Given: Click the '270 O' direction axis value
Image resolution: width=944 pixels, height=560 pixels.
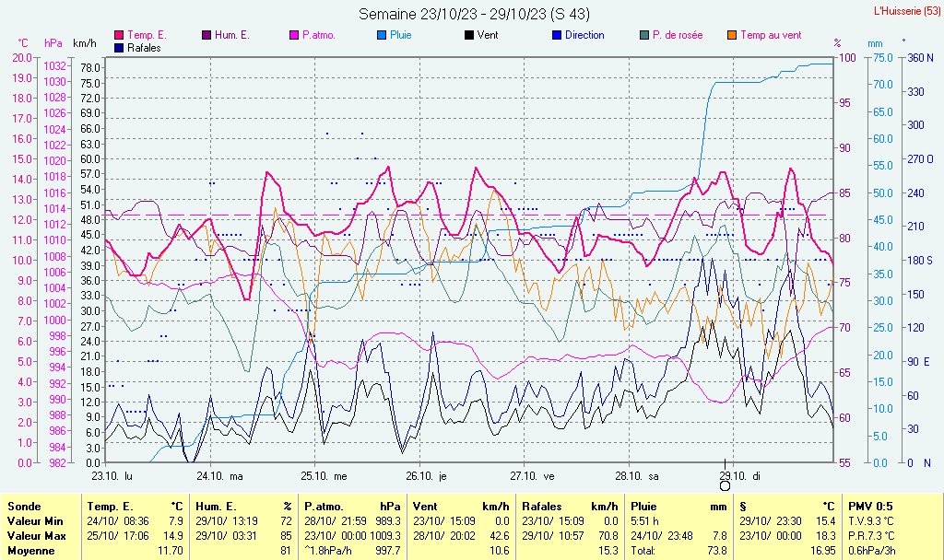Looking at the screenshot, I should 921,159.
